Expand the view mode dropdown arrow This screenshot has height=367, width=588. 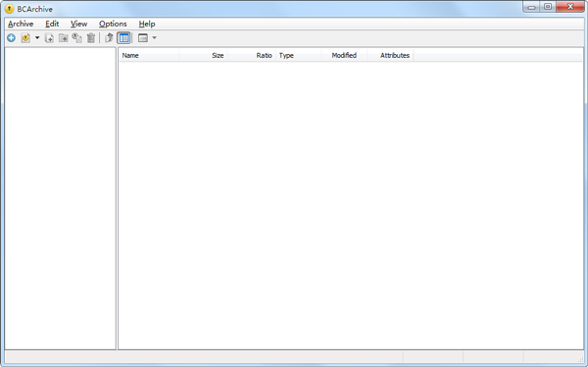154,38
